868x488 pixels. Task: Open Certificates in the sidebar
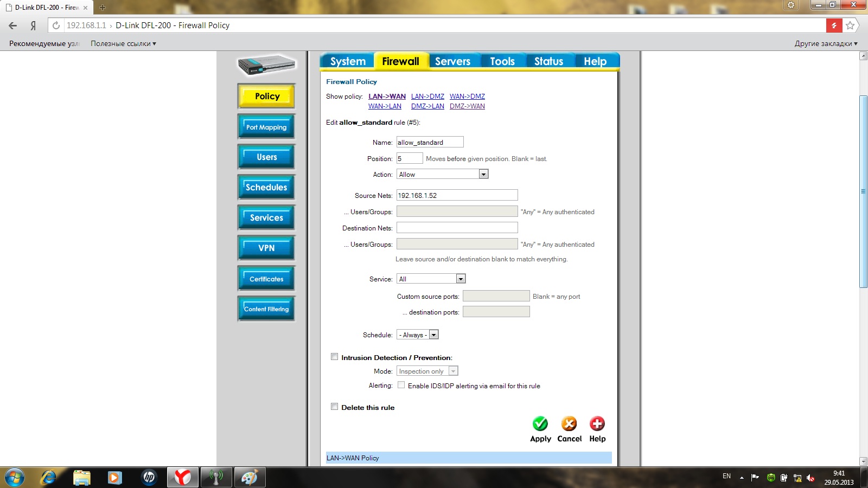coord(266,279)
